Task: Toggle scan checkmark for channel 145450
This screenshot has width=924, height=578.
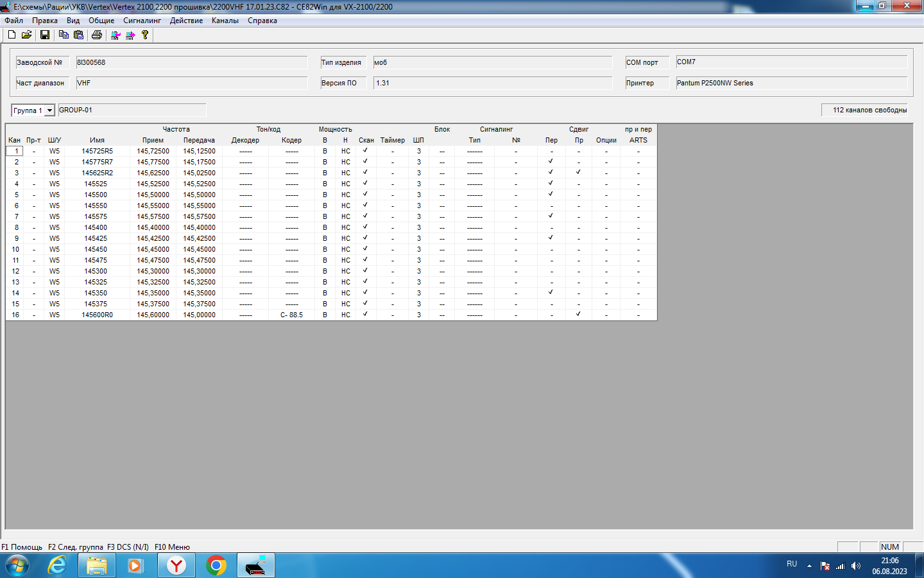Action: click(x=365, y=249)
